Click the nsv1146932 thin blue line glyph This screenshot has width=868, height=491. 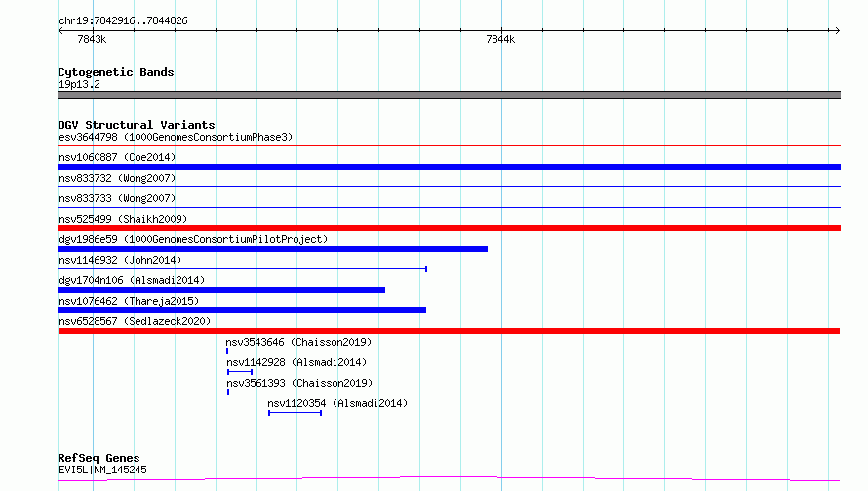click(x=242, y=269)
